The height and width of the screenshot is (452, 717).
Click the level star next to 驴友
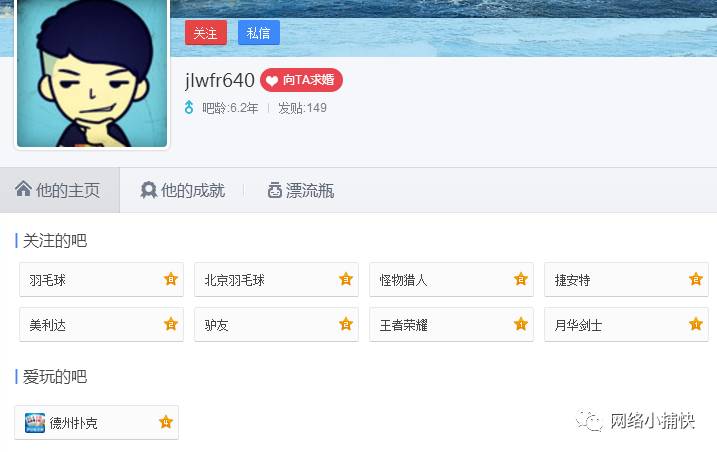coord(346,324)
